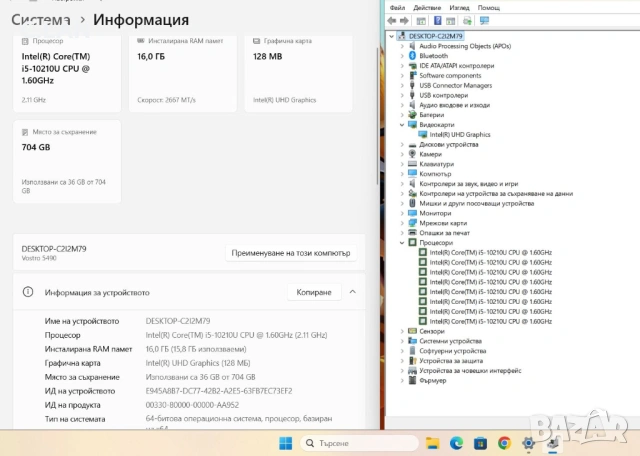This screenshot has width=640, height=456.
Task: Open the Изглед menu
Action: coord(459,7)
